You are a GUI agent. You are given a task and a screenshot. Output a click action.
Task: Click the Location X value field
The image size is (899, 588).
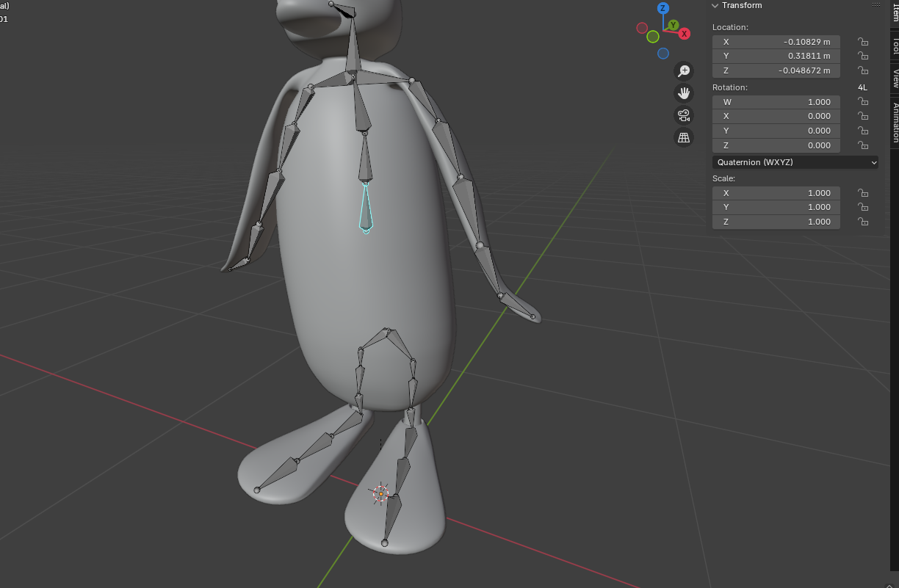coord(776,42)
